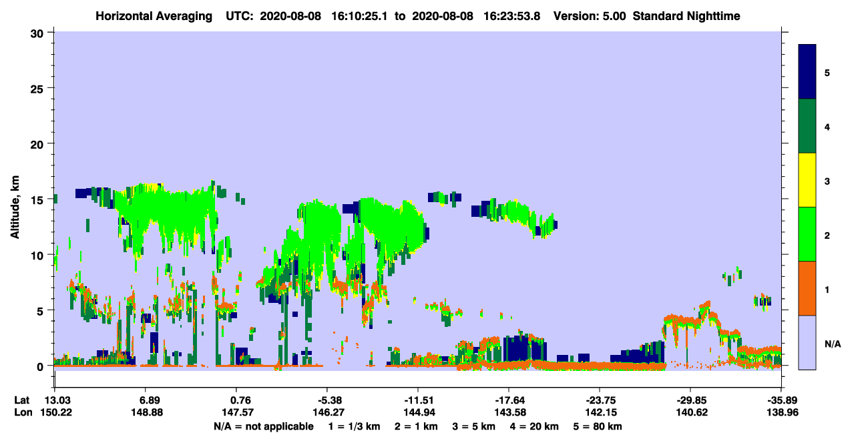Click the colorbar label N/A
The height and width of the screenshot is (445, 868).
pos(833,344)
